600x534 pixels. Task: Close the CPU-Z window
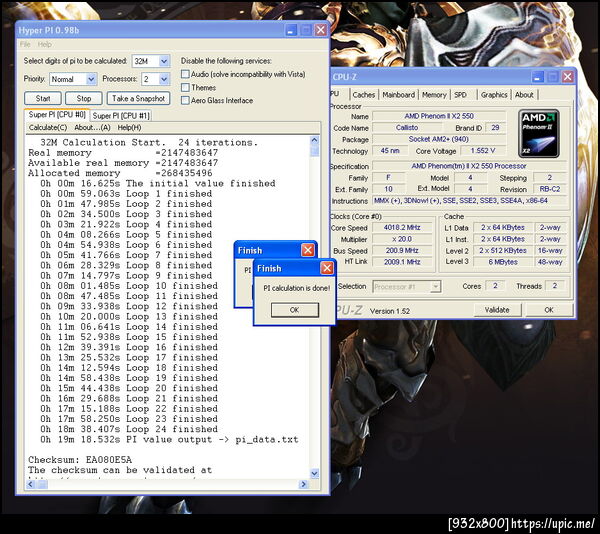coord(567,77)
